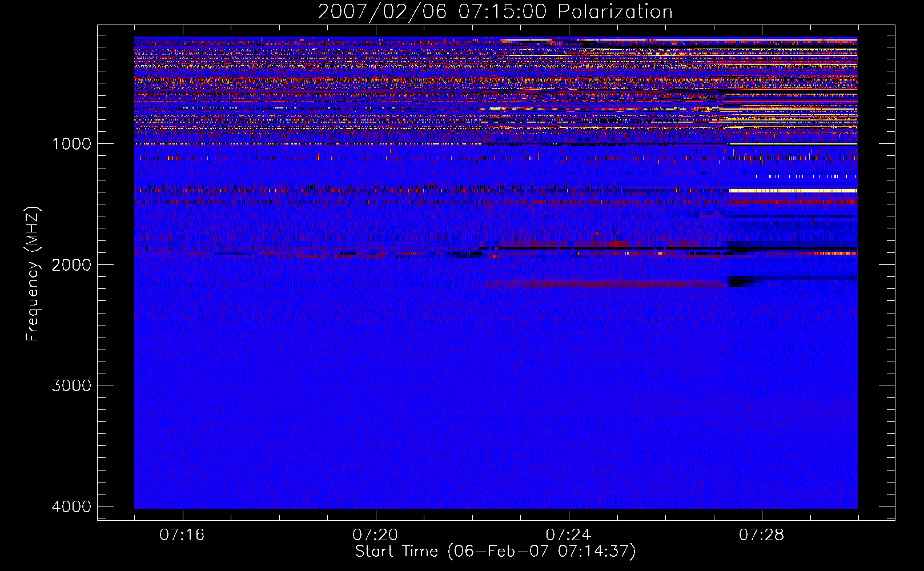
Task: Click the 07:24 time tick label
Action: (x=568, y=535)
